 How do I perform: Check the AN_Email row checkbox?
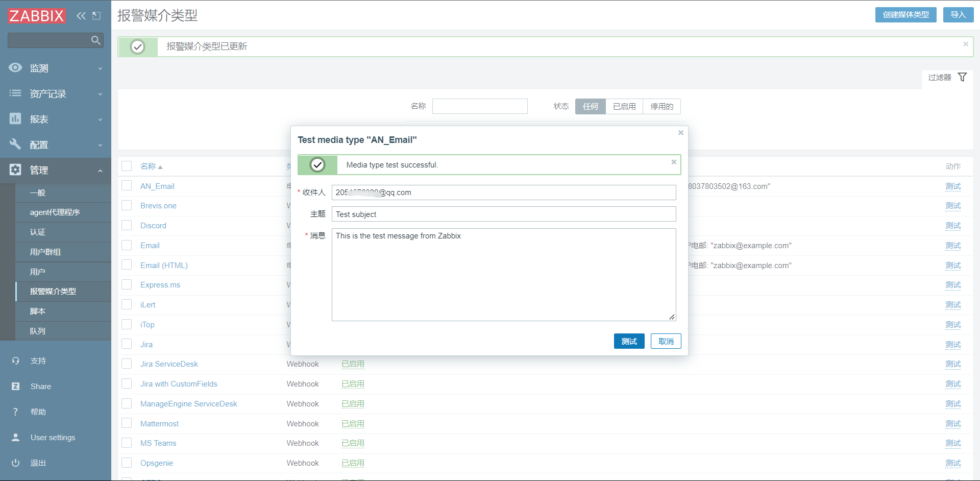point(127,186)
